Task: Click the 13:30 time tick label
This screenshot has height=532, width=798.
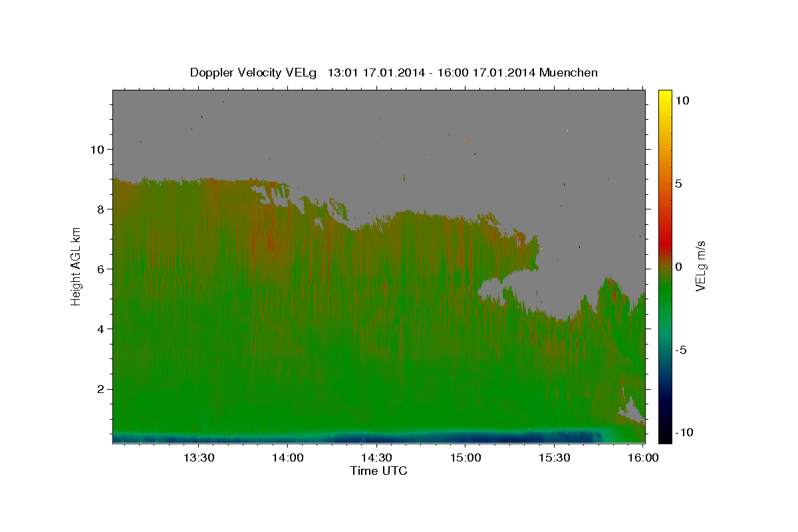Action: coord(198,458)
